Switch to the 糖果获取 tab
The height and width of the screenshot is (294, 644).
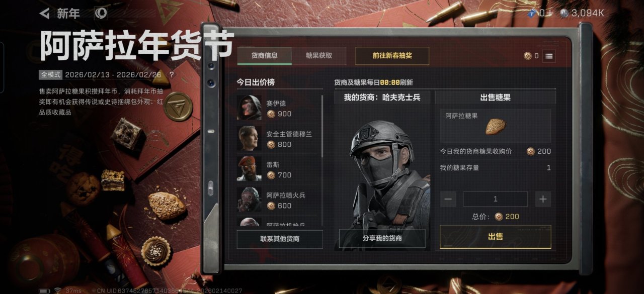[x=319, y=56]
